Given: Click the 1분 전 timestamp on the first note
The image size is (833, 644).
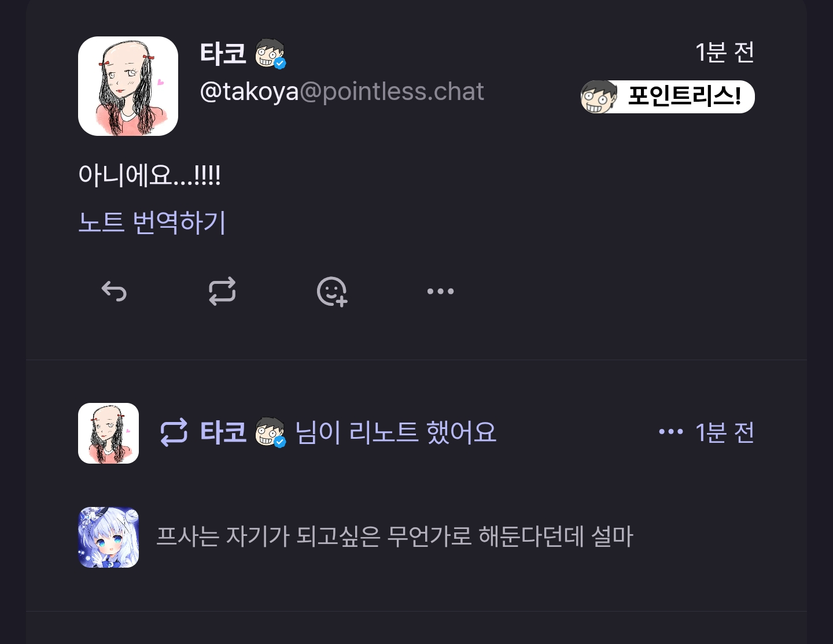Looking at the screenshot, I should [725, 52].
